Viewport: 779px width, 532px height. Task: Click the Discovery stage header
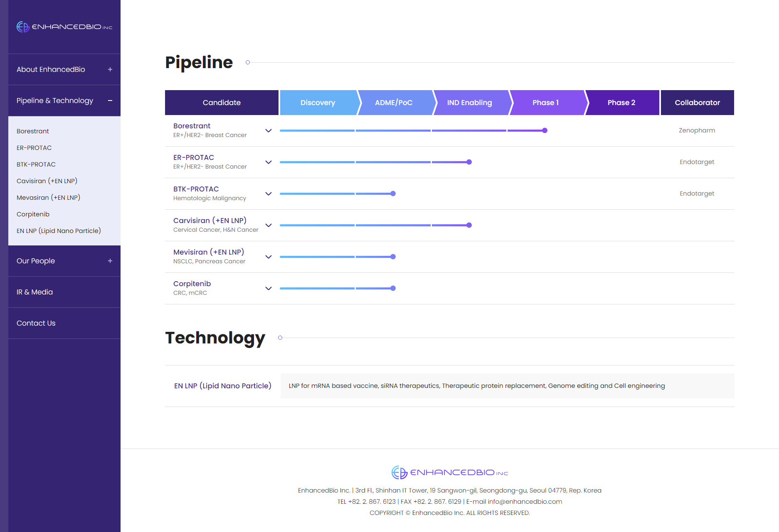318,103
